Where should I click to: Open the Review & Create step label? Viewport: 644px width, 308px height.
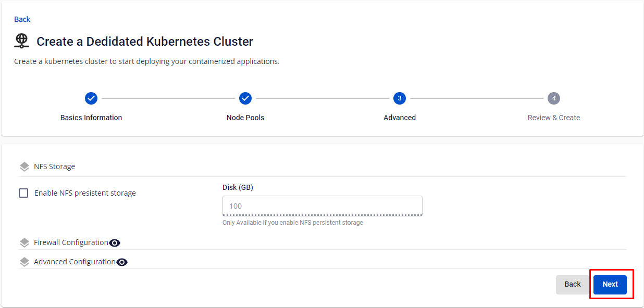pyautogui.click(x=554, y=118)
